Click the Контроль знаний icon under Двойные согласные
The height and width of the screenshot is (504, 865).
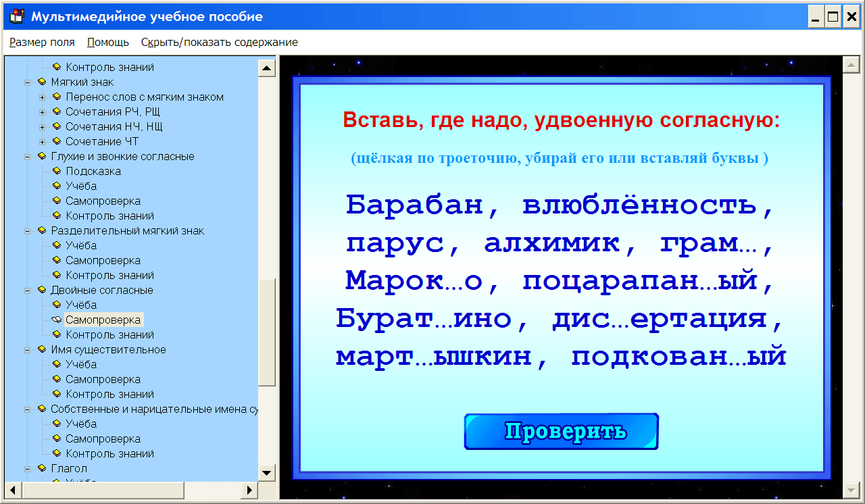pyautogui.click(x=57, y=334)
